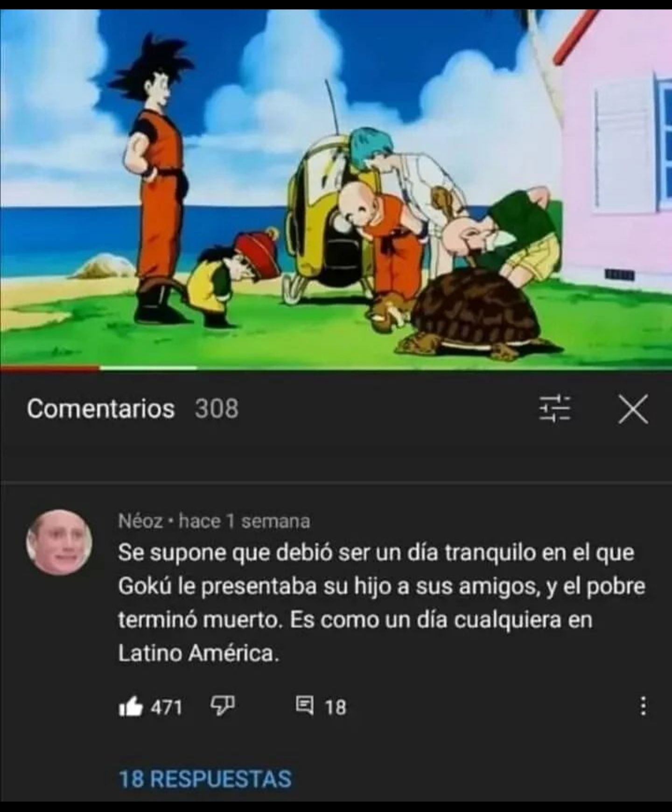
Task: View Néoz's profile avatar
Action: click(59, 542)
